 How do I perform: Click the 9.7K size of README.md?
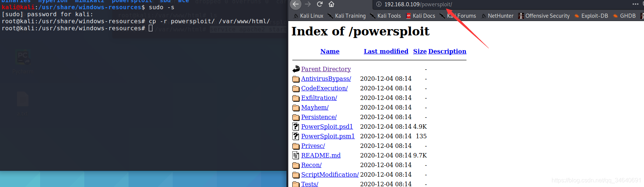(420, 155)
